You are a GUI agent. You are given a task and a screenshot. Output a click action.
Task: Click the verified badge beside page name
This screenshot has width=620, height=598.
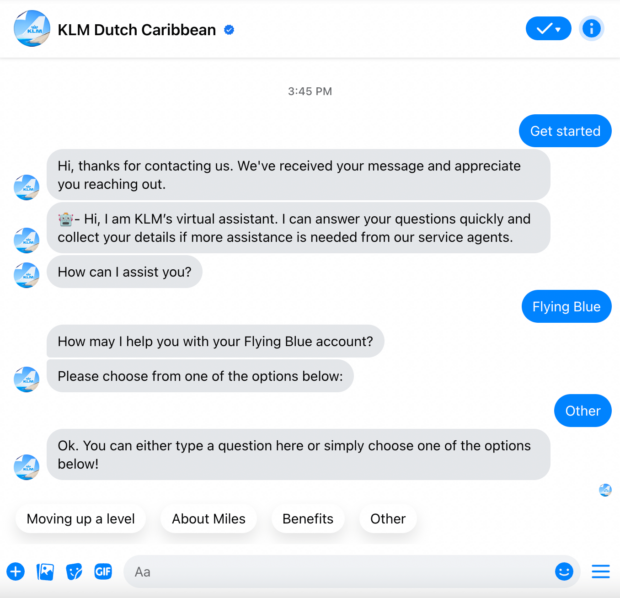(x=229, y=30)
